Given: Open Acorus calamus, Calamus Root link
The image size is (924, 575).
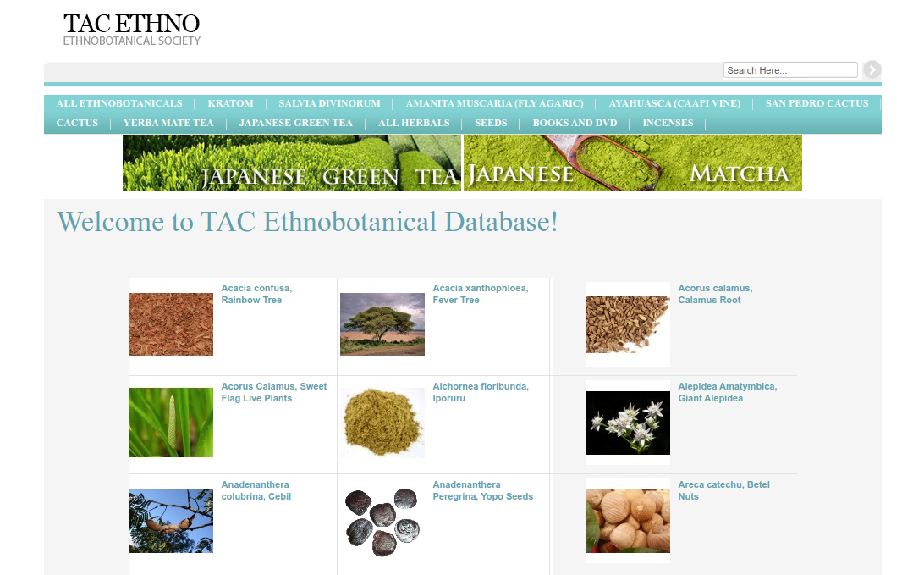Looking at the screenshot, I should click(715, 294).
